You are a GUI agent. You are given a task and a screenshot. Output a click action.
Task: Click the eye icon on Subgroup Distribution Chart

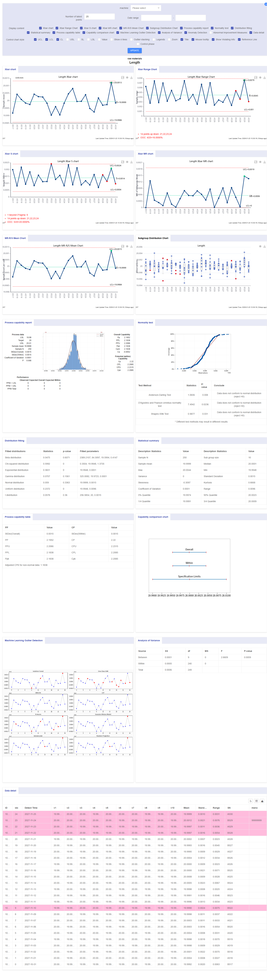coord(260,246)
